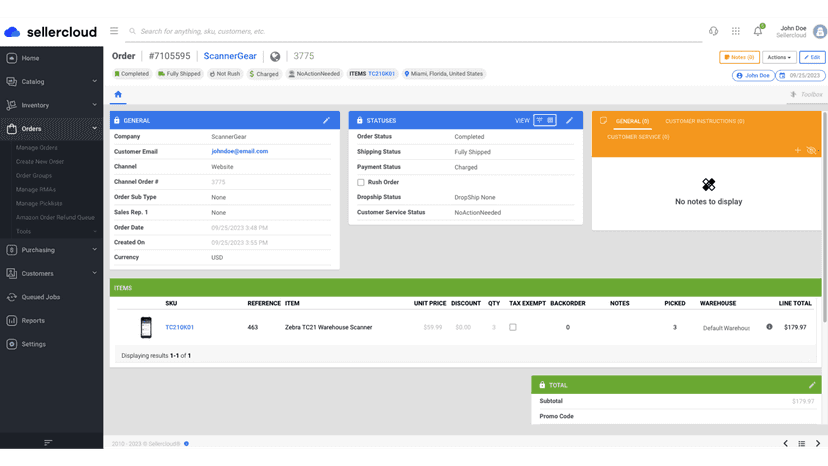Switch to Customer Service (0) tab
Viewport: 828px width, 466px height.
638,137
